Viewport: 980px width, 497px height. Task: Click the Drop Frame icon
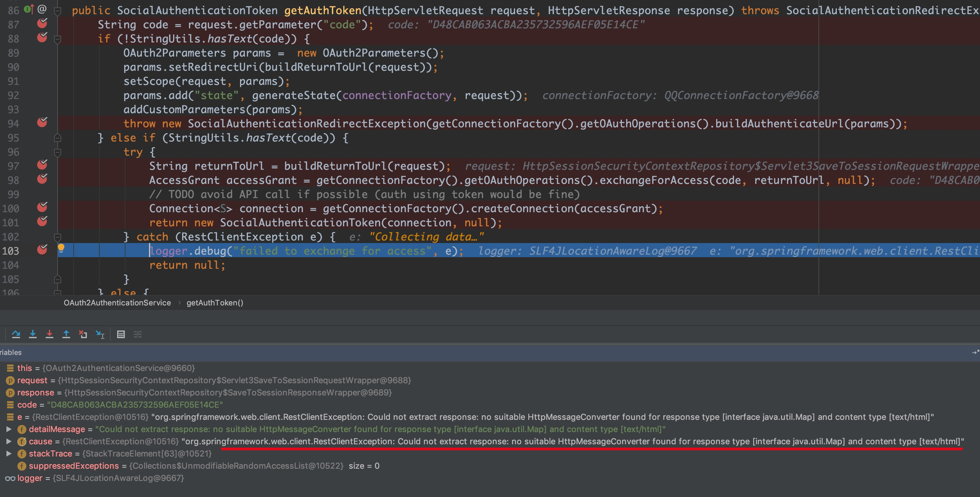click(x=83, y=334)
